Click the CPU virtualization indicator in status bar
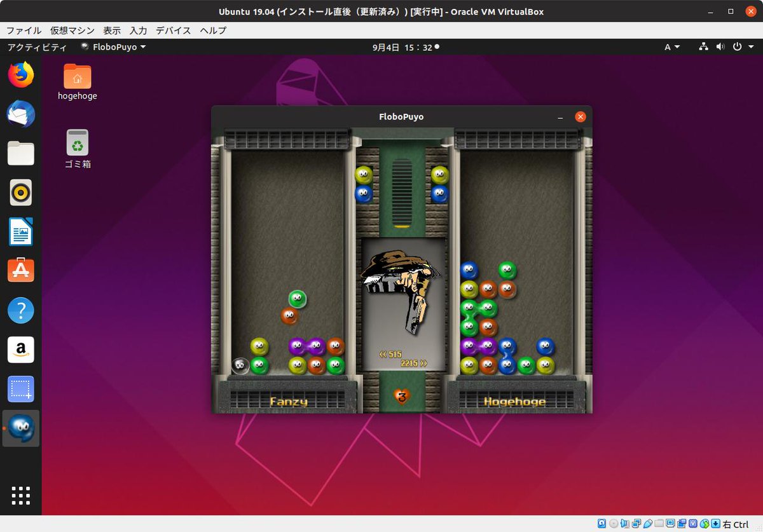This screenshot has height=532, width=763. pos(693,524)
